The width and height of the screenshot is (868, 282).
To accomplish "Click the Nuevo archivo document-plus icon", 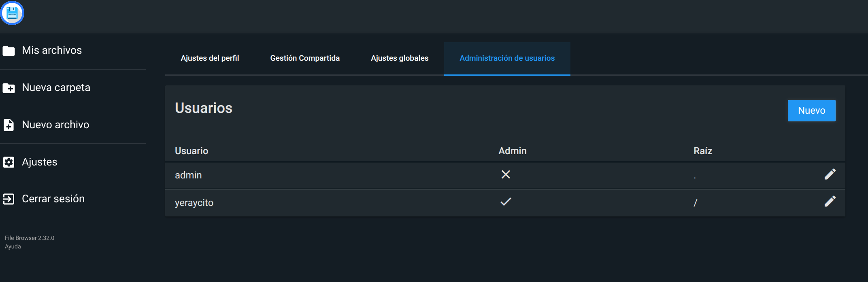I will tap(9, 125).
